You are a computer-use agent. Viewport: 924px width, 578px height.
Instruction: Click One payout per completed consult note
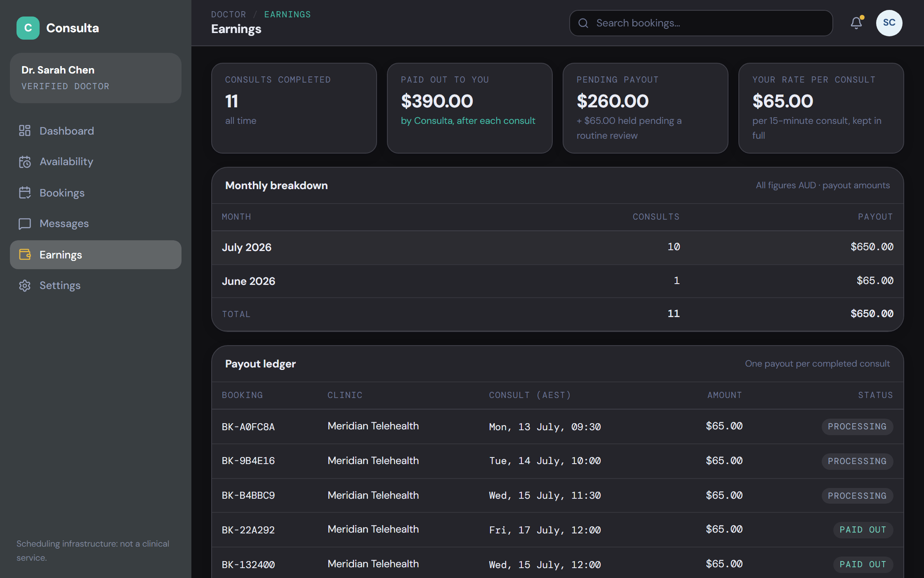818,364
